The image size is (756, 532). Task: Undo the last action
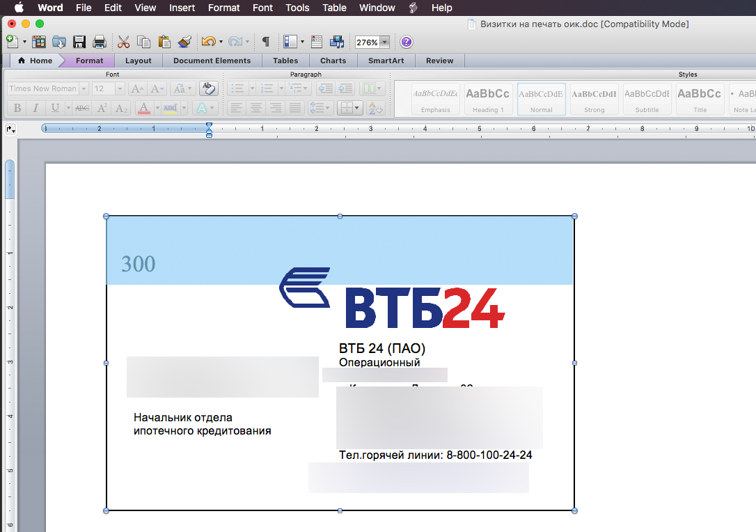point(208,42)
